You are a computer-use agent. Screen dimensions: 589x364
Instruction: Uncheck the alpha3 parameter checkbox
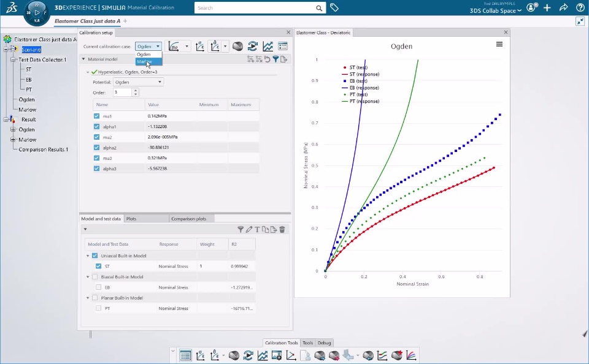[96, 169]
